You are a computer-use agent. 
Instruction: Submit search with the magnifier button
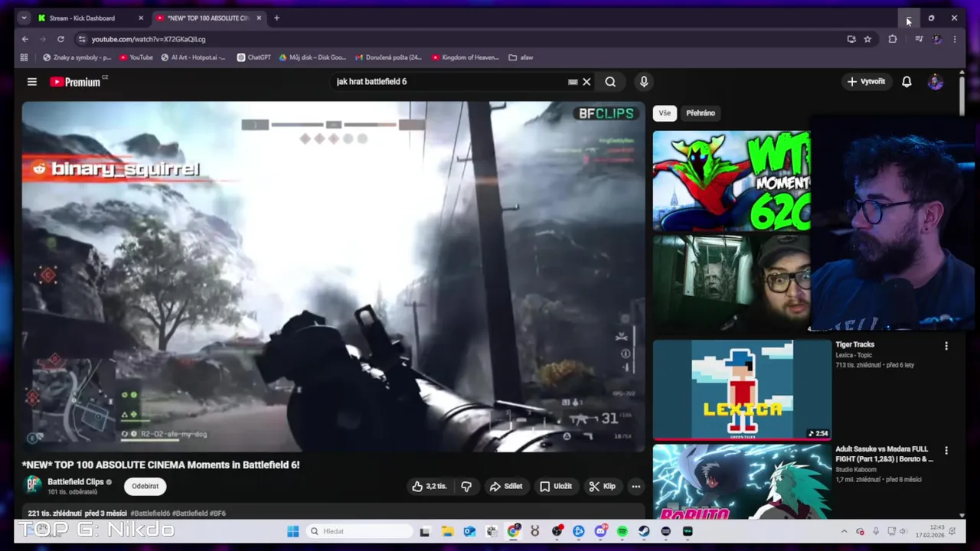[x=610, y=82]
